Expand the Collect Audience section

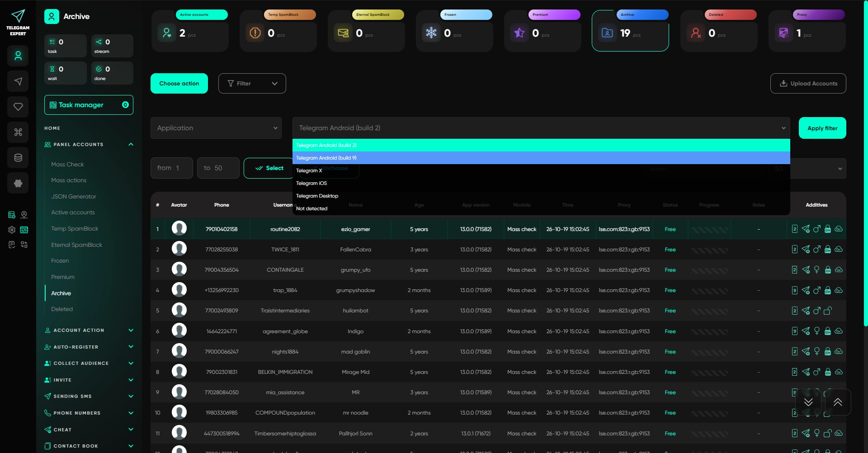[131, 363]
